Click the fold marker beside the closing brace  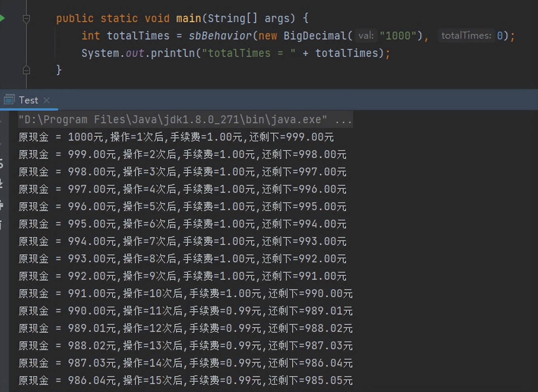coord(26,70)
